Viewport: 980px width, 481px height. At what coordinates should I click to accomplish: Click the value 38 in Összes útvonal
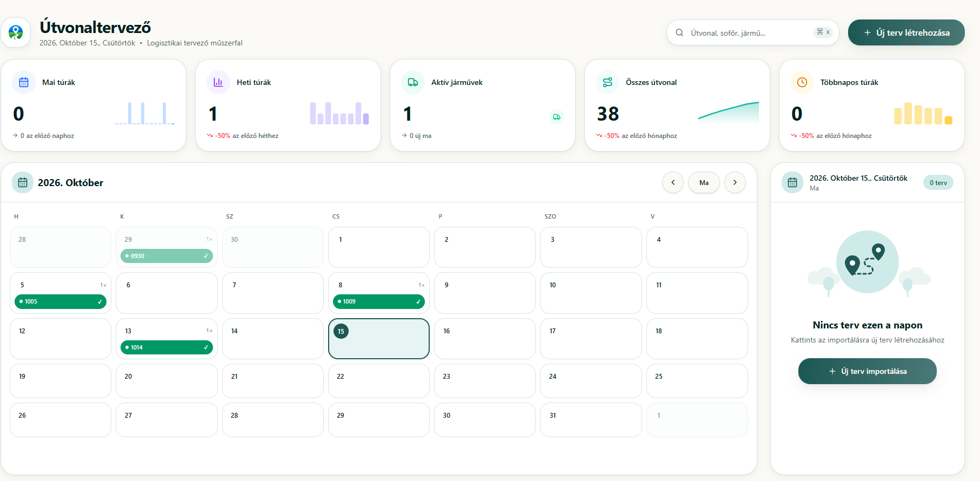coord(608,114)
